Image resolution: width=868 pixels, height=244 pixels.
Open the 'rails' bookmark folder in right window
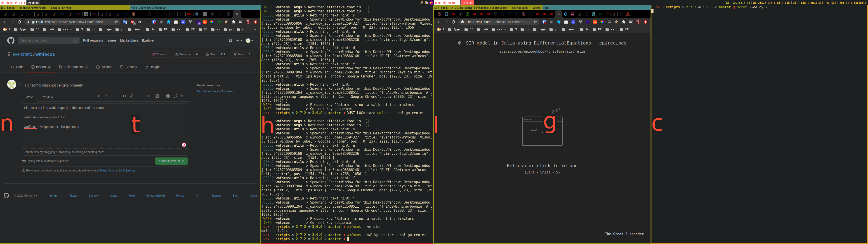point(499,29)
